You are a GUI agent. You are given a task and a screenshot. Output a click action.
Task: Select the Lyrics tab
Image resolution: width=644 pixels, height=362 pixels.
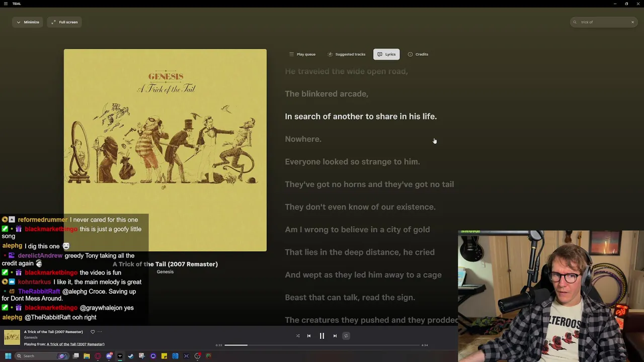(x=386, y=54)
